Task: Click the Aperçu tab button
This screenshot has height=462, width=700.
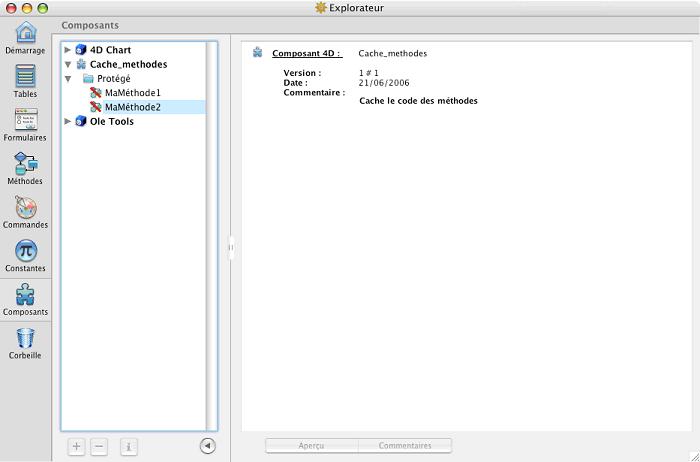Action: [x=311, y=446]
